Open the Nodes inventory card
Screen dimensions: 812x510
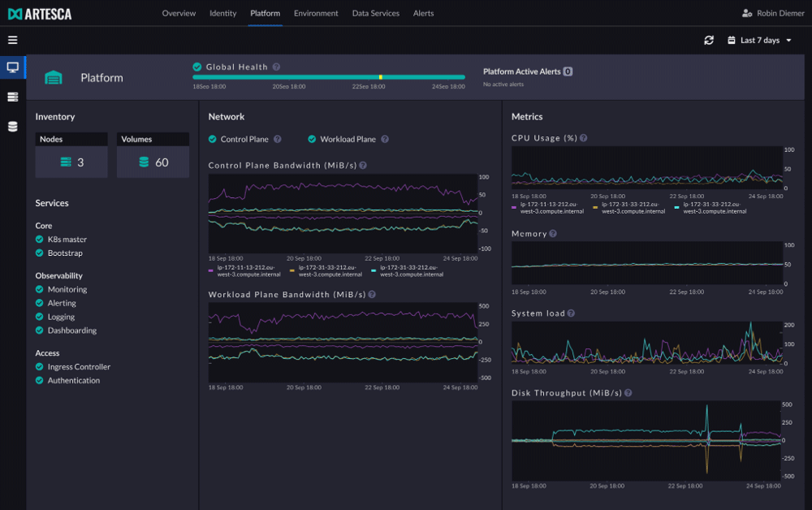(x=71, y=155)
